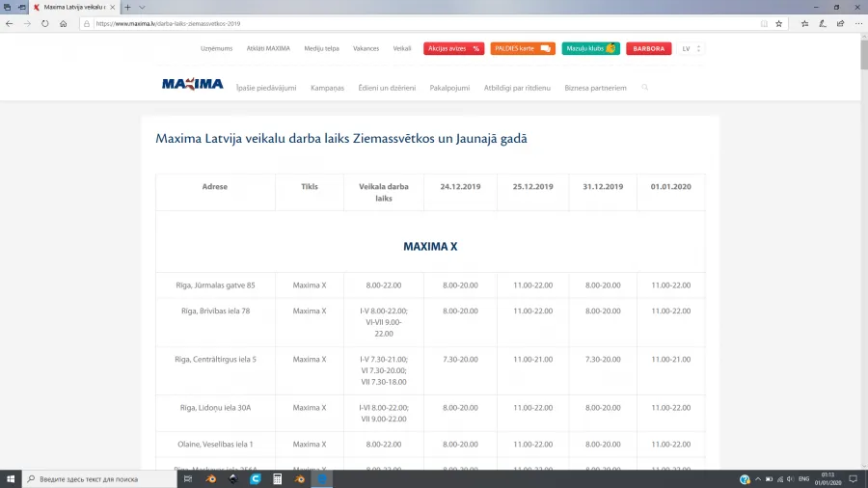868x488 pixels.
Task: Open reading view in address bar
Action: 764,24
